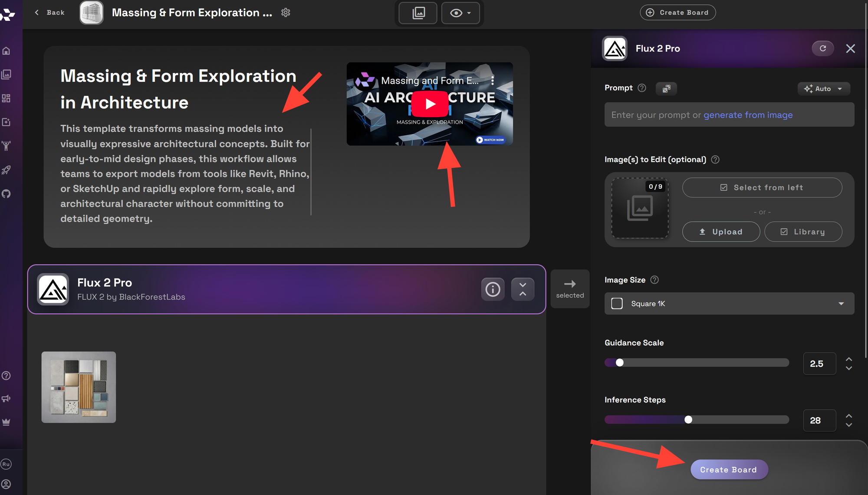Collapse the Flux 2 Pro card

(x=523, y=289)
